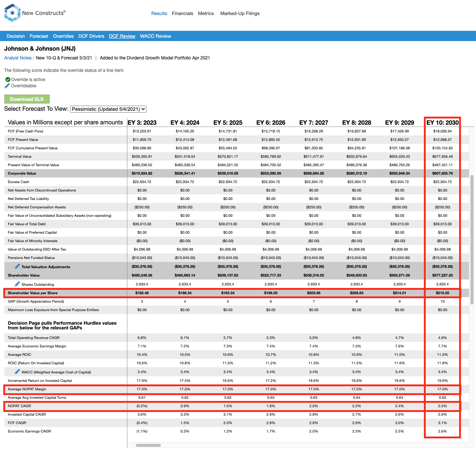The height and width of the screenshot is (449, 476).
Task: Click the FCF (Free Cash Flow) row label
Action: click(26, 131)
